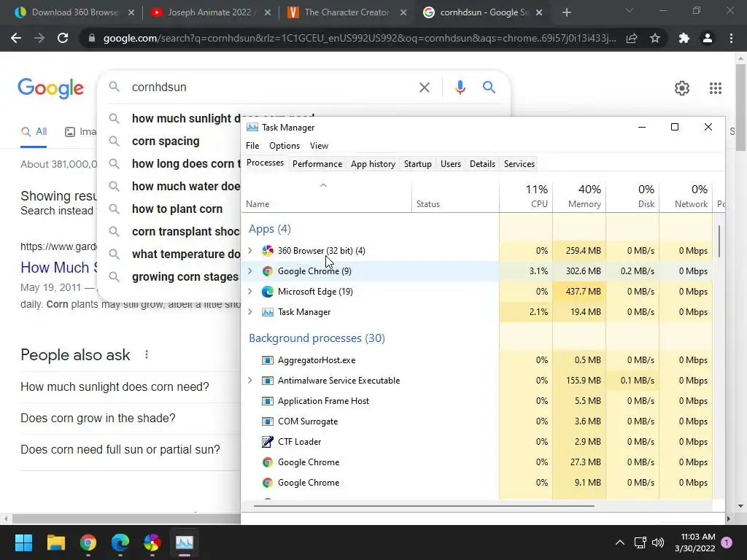Choose suggestion 'how to plant corn'
747x560 pixels.
tap(177, 209)
